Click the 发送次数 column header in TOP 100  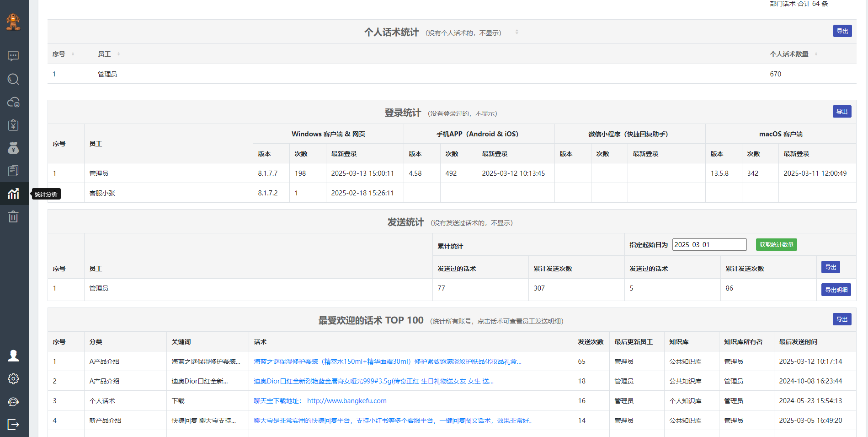(x=591, y=342)
